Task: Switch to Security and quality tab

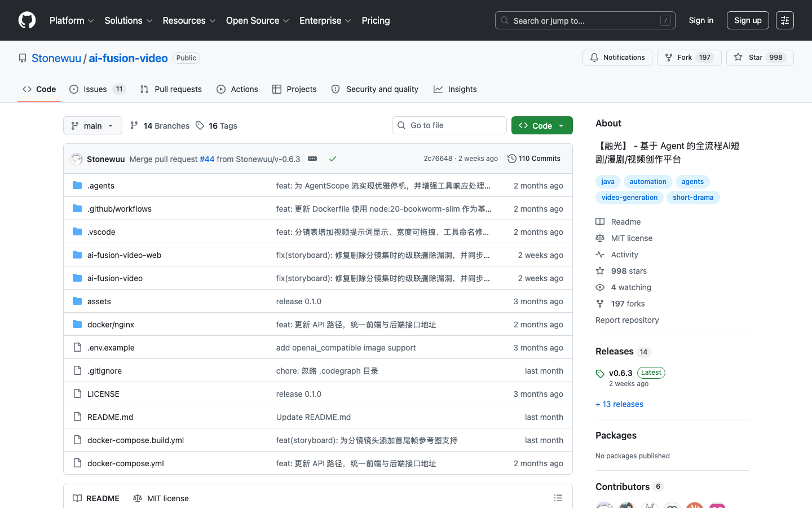Action: pos(375,89)
